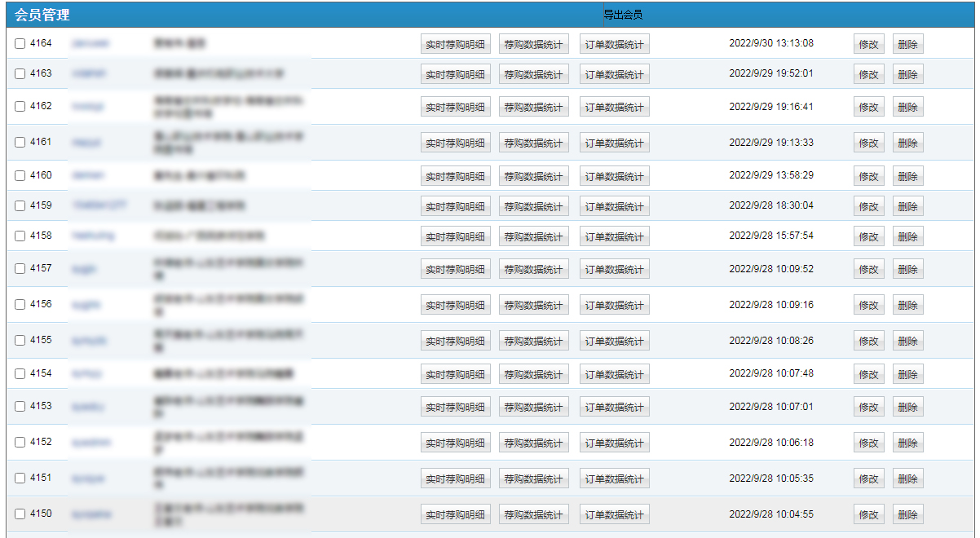Toggle the checkbox for member 4150
The height and width of the screenshot is (538, 980).
[20, 514]
